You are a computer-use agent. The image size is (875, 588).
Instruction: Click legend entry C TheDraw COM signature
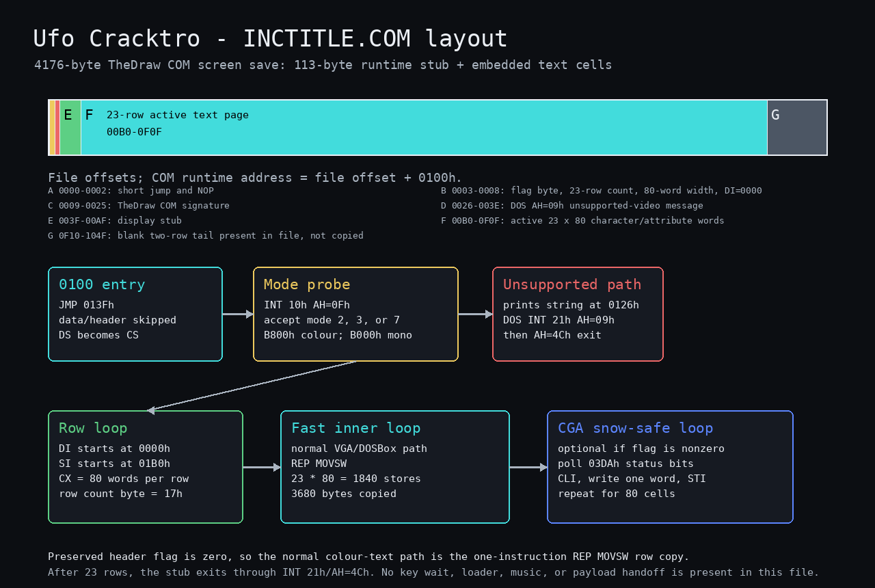click(x=139, y=206)
